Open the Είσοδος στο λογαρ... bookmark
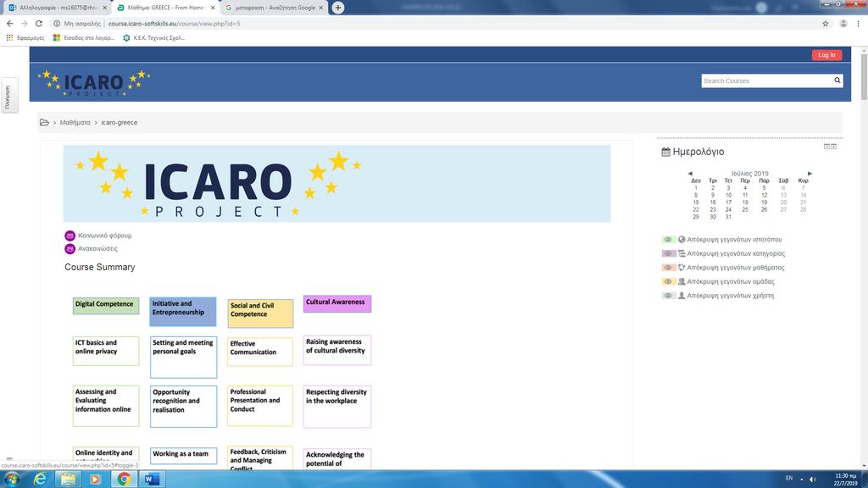868x488 pixels. pos(84,37)
